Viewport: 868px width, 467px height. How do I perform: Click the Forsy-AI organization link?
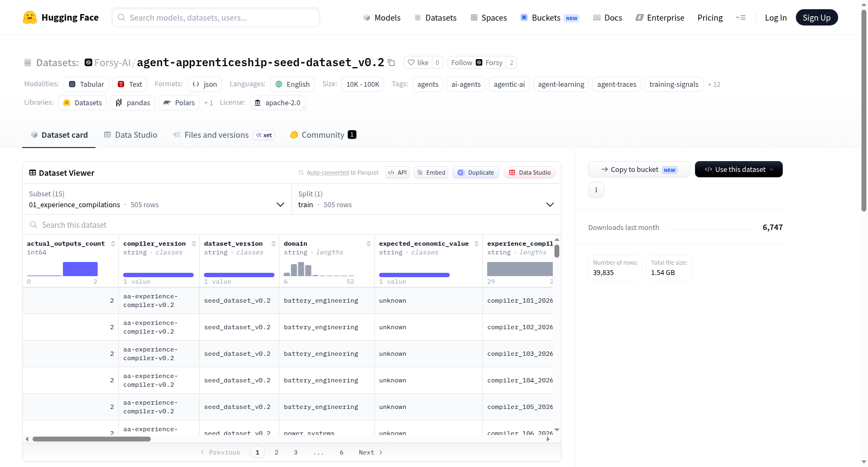coord(112,62)
